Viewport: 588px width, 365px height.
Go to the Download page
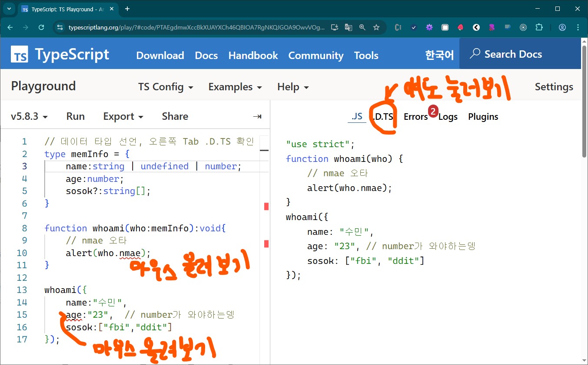[160, 56]
